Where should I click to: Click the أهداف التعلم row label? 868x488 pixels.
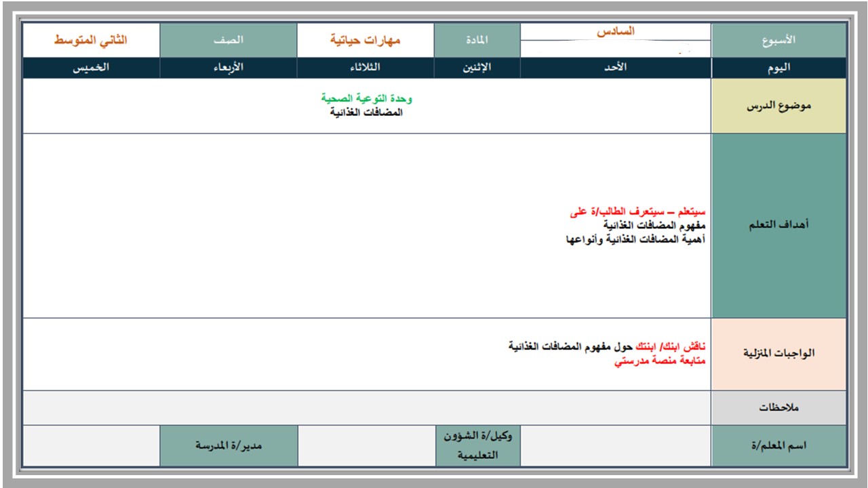[778, 226]
